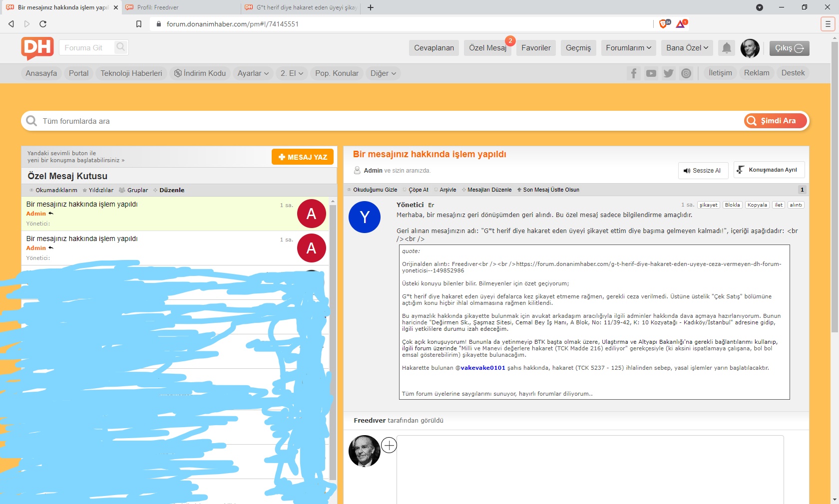Open the notifications bell
Screen dimensions: 839x504
pos(727,48)
